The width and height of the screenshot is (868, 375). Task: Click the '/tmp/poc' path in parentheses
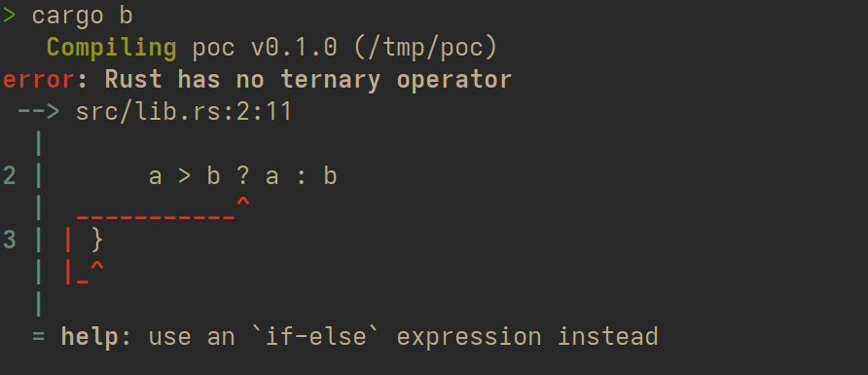(425, 48)
